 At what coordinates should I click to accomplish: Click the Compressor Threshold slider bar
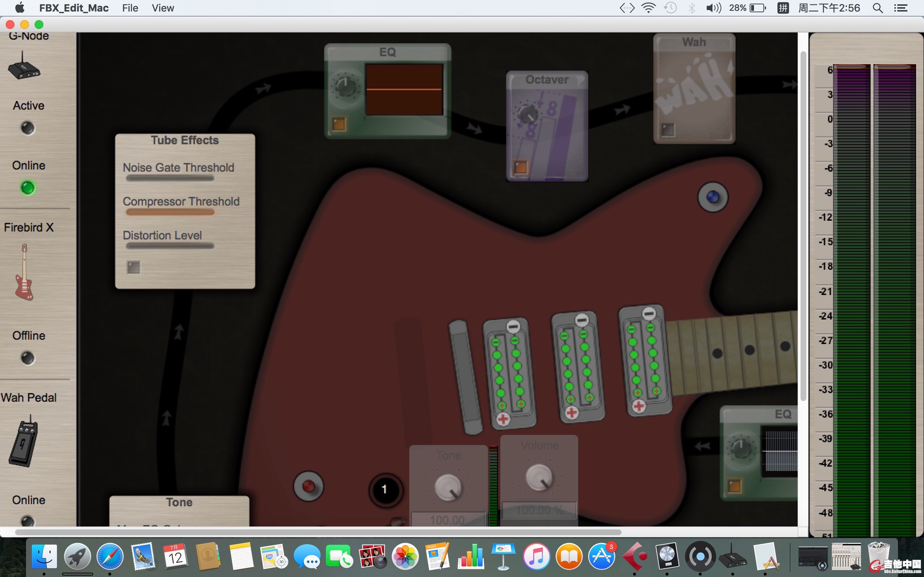click(170, 212)
